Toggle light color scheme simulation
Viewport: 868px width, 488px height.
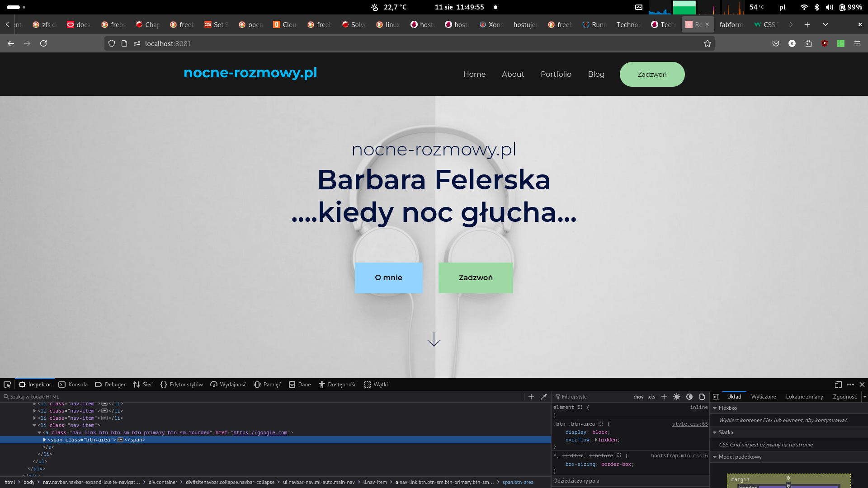[x=676, y=397]
